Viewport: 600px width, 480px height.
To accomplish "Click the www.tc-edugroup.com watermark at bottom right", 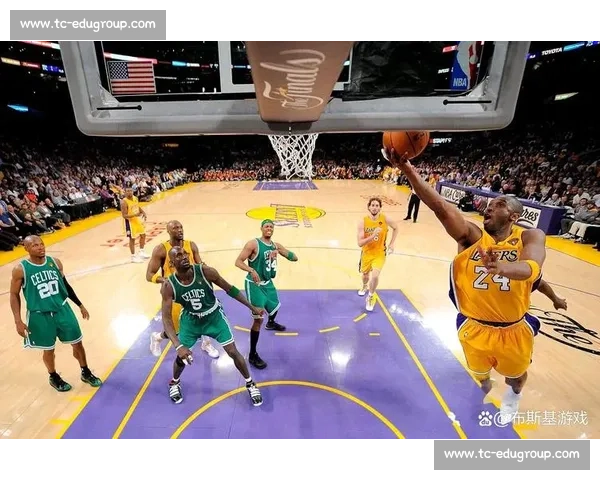I will [511, 455].
